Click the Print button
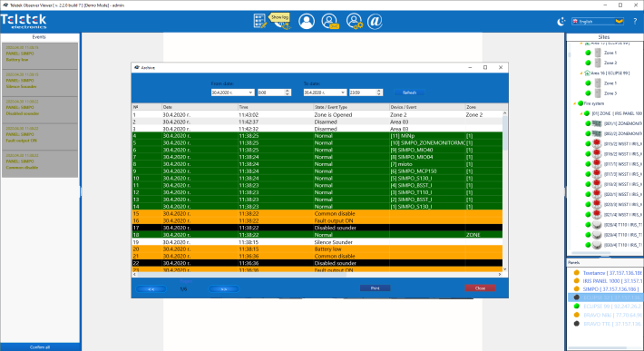Screen dimensions: 644x351 (375, 288)
